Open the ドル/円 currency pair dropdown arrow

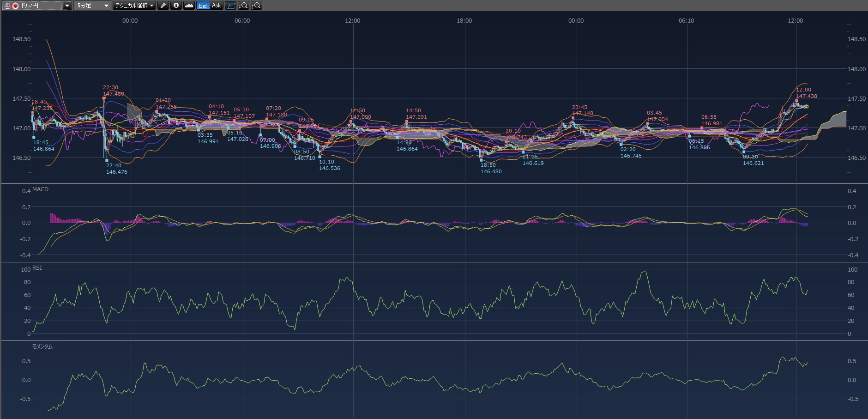[x=67, y=6]
